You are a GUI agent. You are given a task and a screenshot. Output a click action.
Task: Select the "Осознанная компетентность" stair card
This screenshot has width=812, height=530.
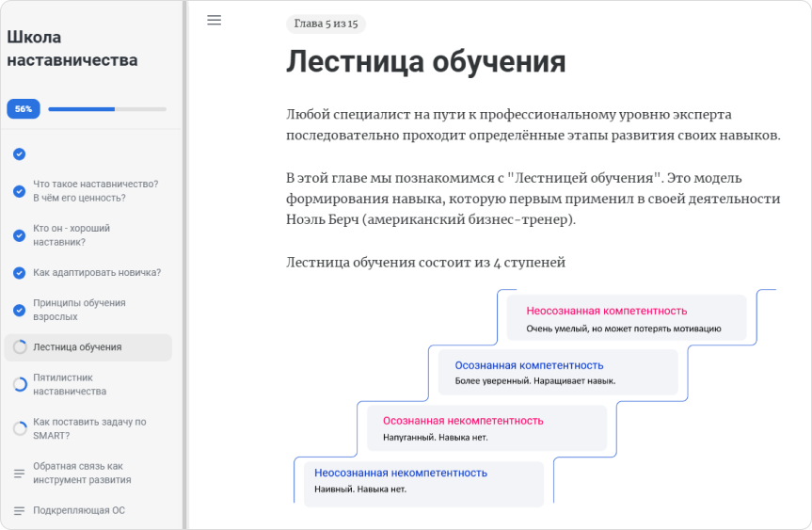point(558,373)
